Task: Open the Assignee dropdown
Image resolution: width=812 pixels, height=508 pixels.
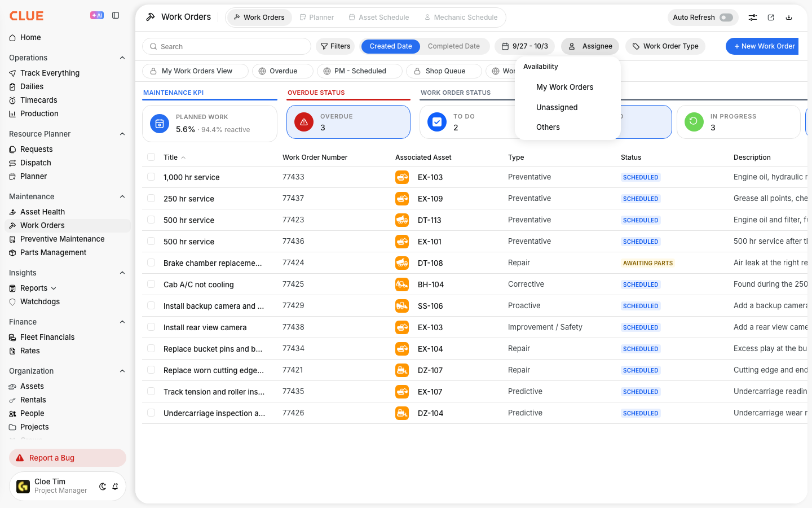Action: [590, 46]
